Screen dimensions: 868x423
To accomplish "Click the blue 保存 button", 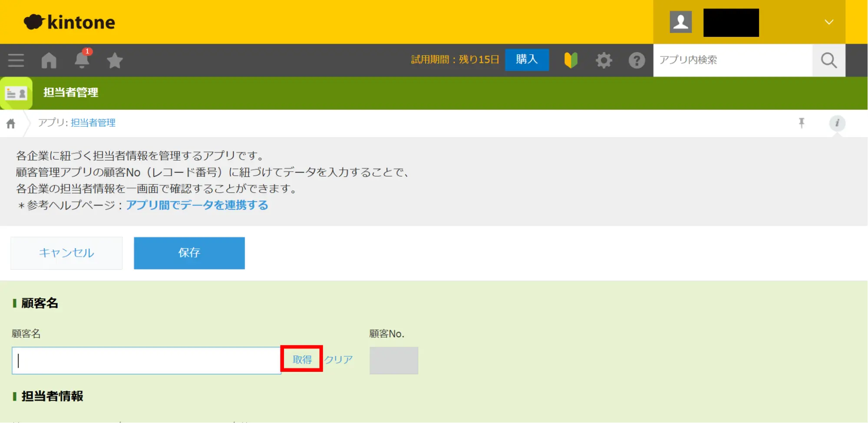I will (x=189, y=253).
